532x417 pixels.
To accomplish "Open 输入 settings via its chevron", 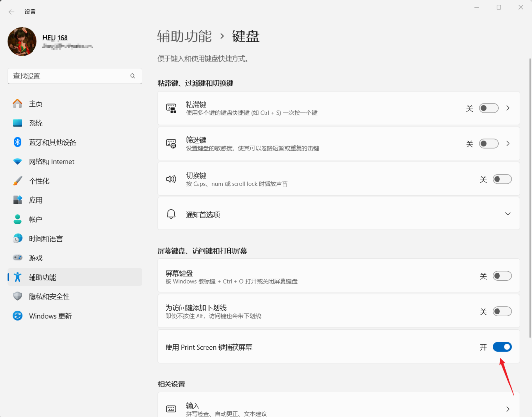I will tap(508, 409).
